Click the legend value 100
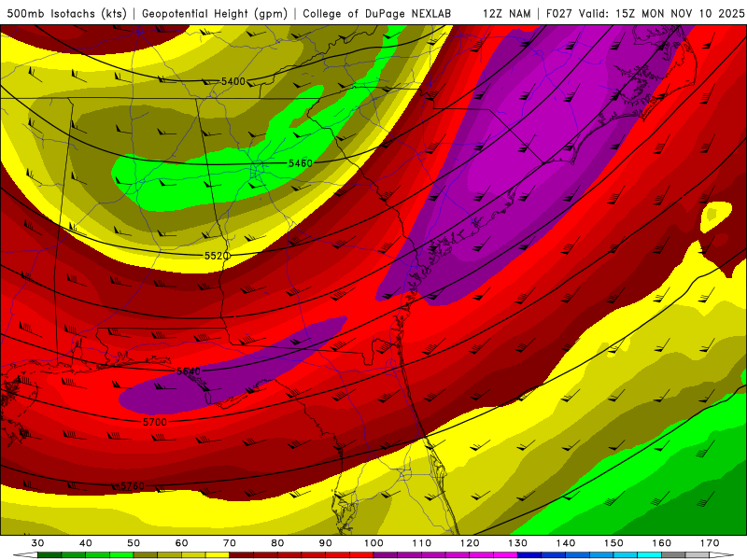 click(374, 543)
